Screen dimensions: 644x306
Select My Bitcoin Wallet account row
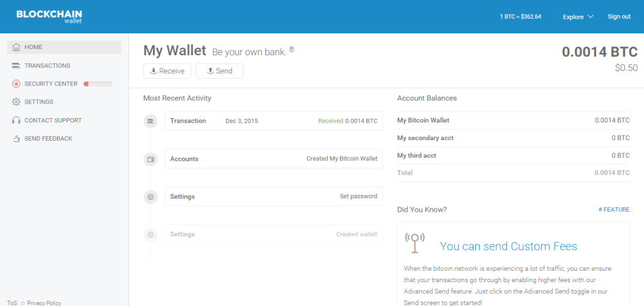[513, 121]
